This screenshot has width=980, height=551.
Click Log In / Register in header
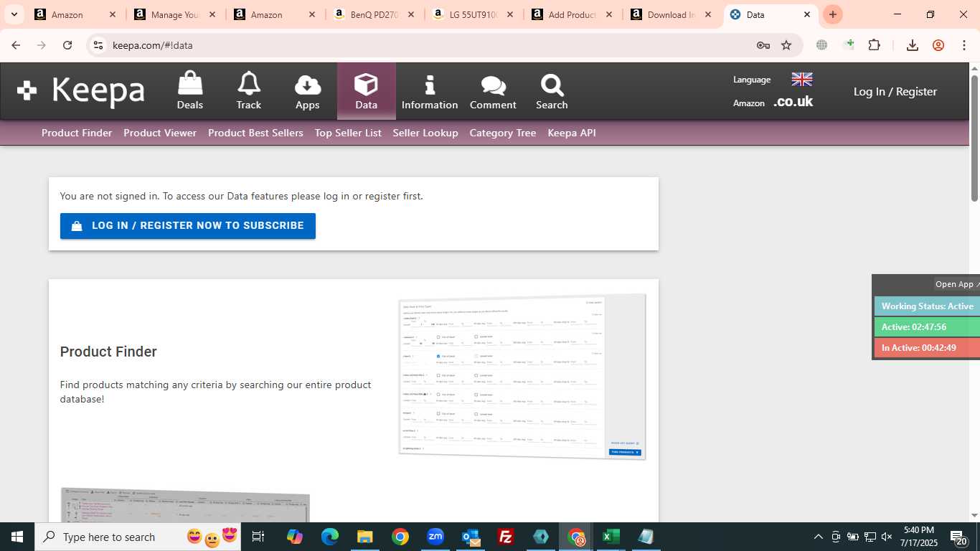(x=895, y=92)
